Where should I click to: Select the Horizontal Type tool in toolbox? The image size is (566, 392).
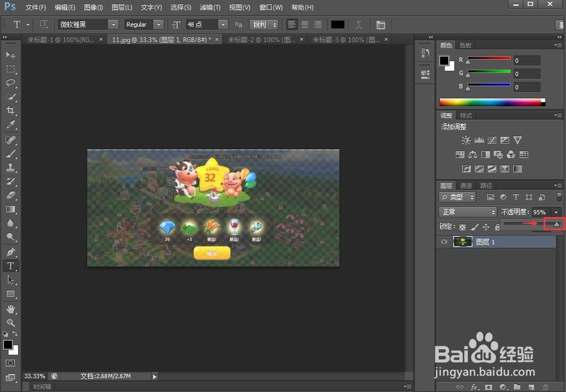coord(10,266)
